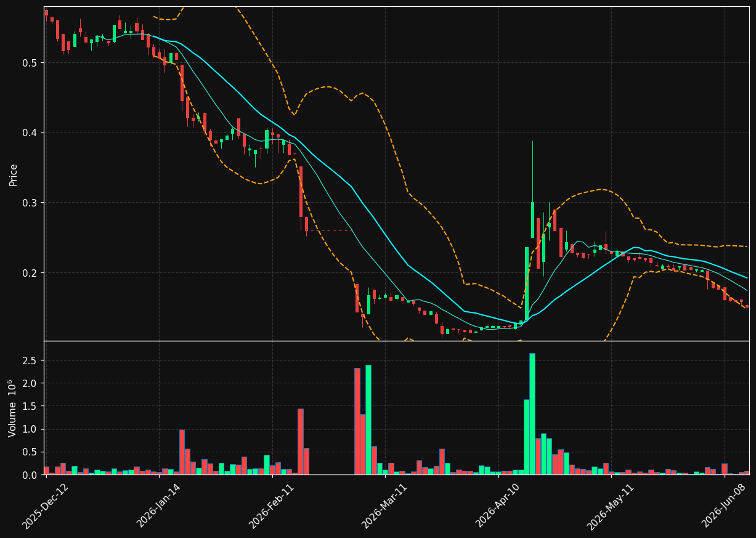Click the Price axis title

click(x=14, y=174)
